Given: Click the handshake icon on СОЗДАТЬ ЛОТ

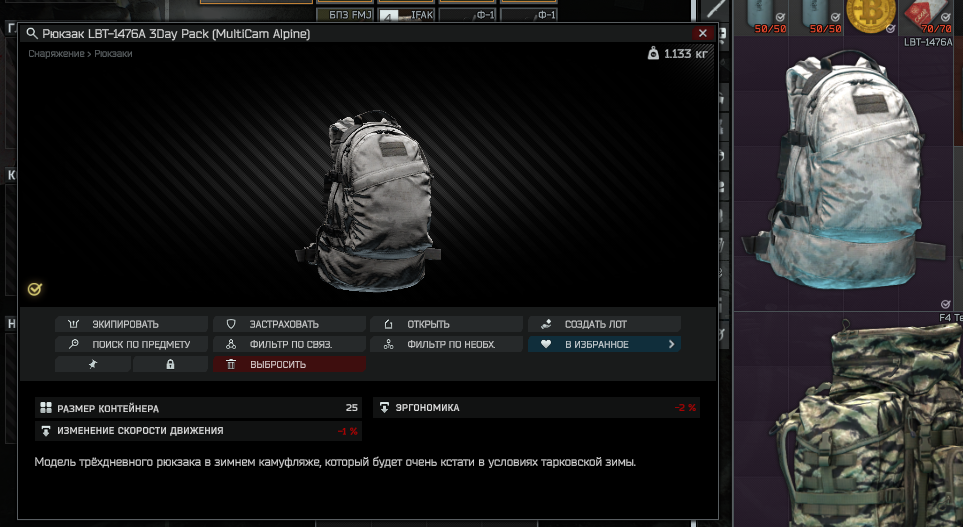Looking at the screenshot, I should tap(546, 324).
